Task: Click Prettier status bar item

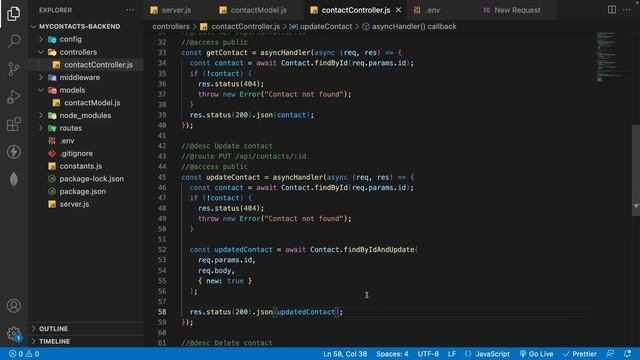Action: [580, 354]
